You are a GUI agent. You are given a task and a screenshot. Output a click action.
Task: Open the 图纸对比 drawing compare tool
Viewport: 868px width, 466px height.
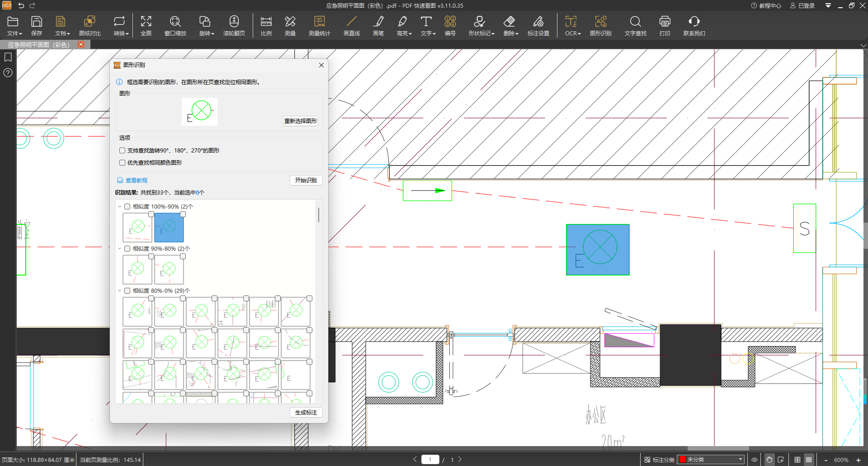click(90, 26)
